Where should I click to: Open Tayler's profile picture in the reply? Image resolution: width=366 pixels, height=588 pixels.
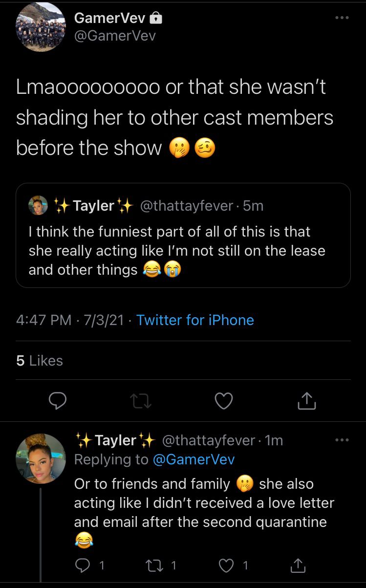point(41,458)
